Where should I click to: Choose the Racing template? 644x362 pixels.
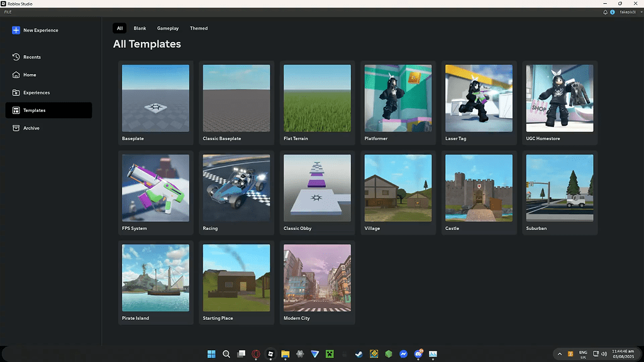[x=236, y=192]
